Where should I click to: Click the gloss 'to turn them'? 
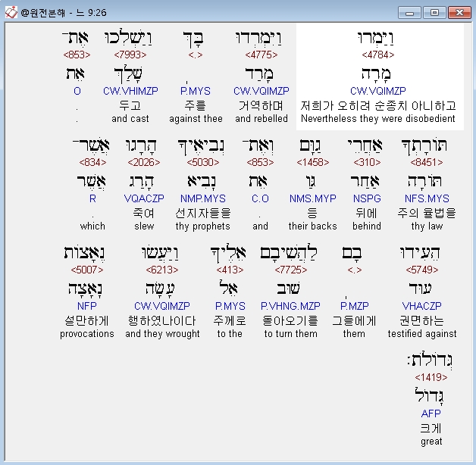(291, 334)
